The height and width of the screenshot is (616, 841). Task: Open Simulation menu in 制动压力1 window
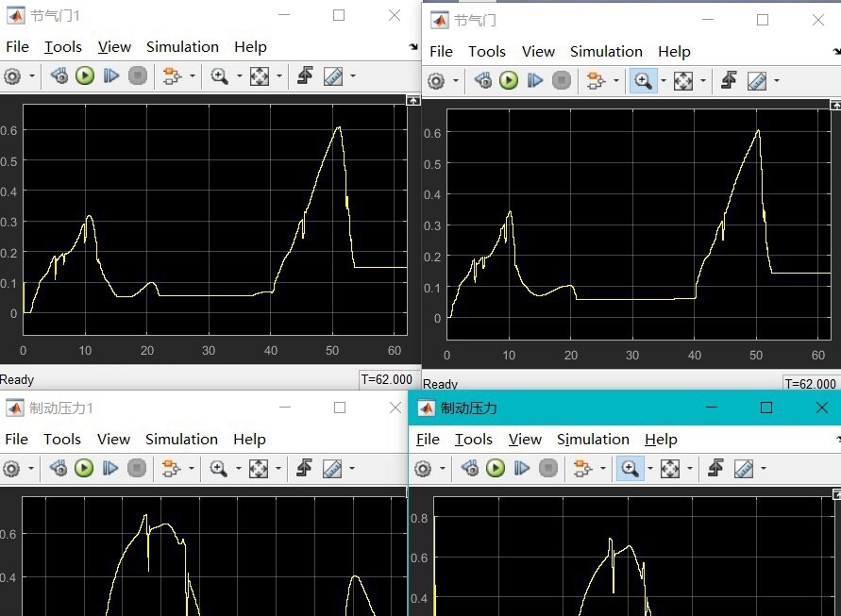point(181,440)
